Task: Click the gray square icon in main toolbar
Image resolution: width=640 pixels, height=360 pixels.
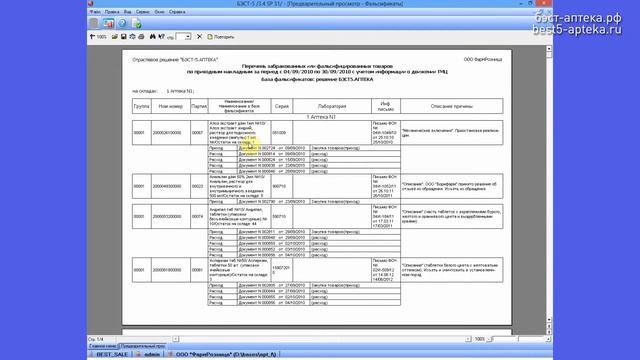Action: coord(94,23)
